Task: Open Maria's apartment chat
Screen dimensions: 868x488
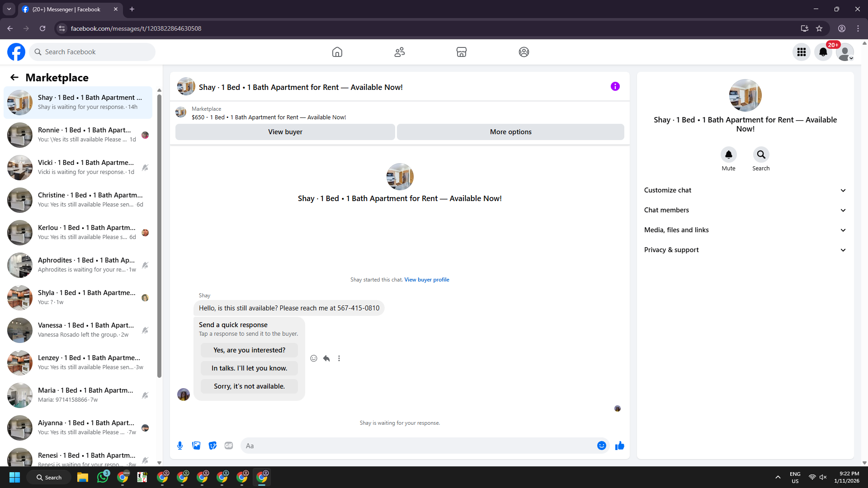Action: (x=78, y=395)
